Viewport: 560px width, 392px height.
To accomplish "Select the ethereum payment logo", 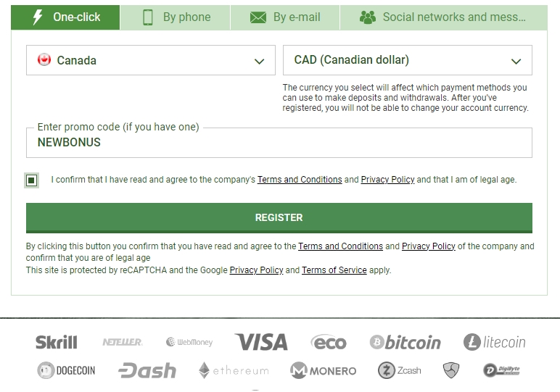I will click(x=234, y=370).
